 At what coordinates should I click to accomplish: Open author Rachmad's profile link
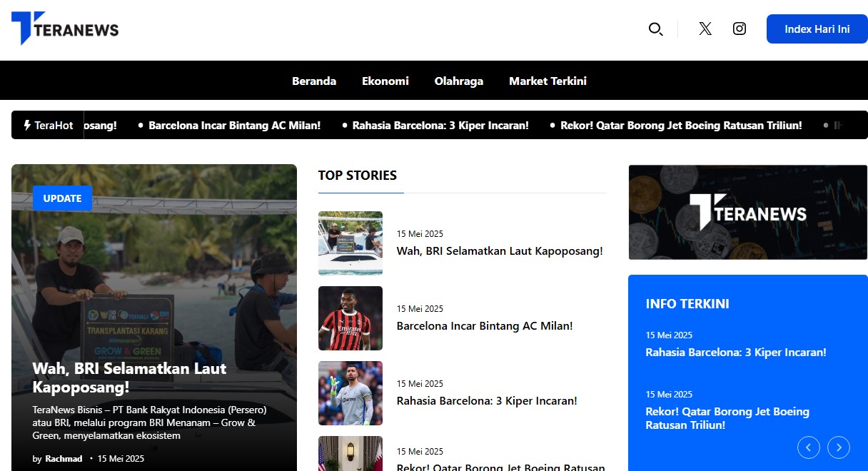click(x=64, y=459)
